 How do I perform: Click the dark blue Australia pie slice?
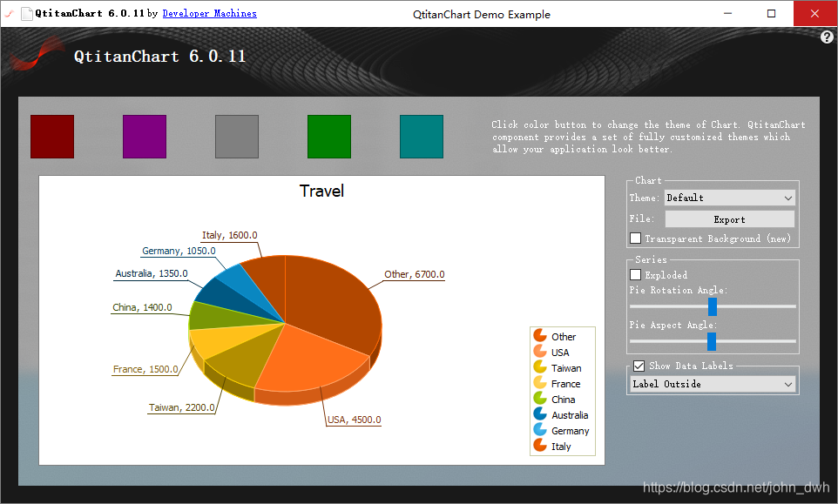(230, 297)
